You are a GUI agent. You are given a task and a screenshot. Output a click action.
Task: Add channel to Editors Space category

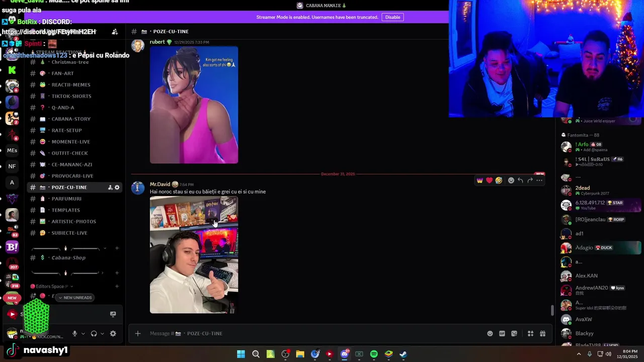coord(117,286)
